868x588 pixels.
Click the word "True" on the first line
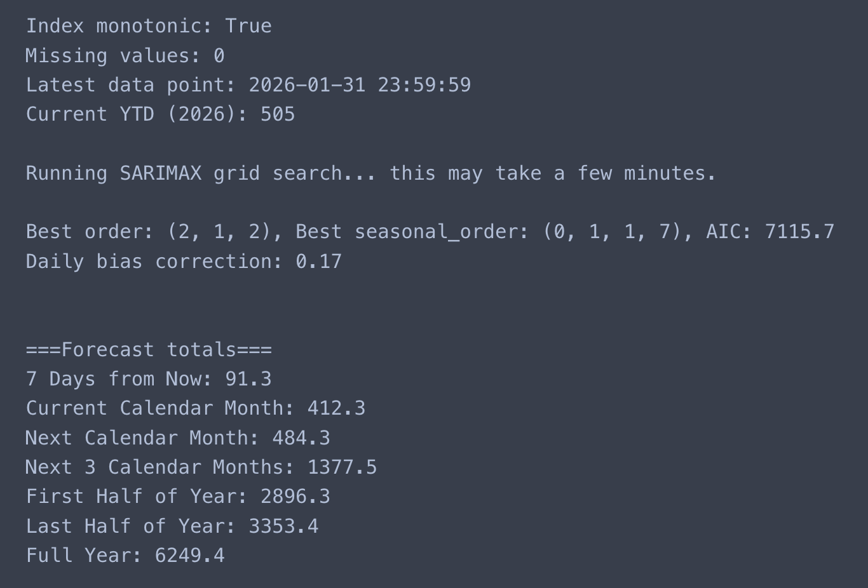click(248, 26)
